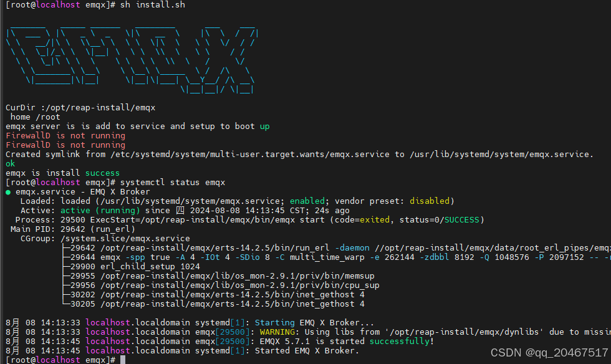The width and height of the screenshot is (611, 364).
Task: Click the cyan '-zdbbl' option in process 29644
Action: [x=434, y=257]
